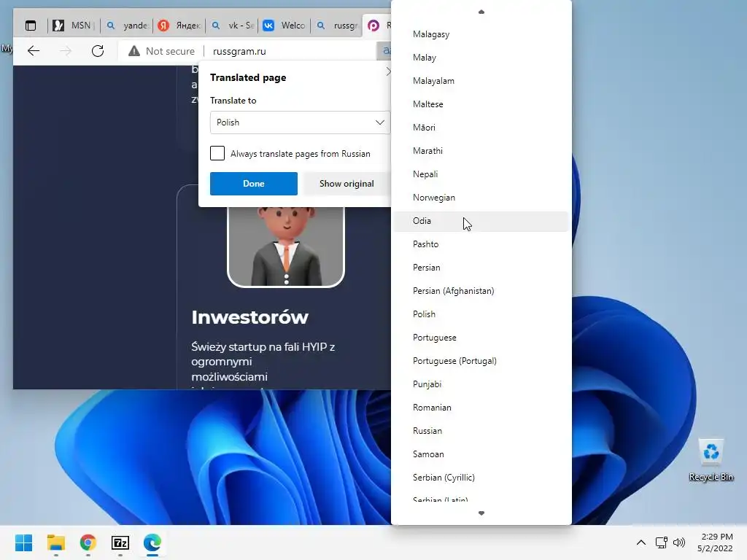The image size is (747, 560).
Task: Choose Māori in the list
Action: pos(481,128)
